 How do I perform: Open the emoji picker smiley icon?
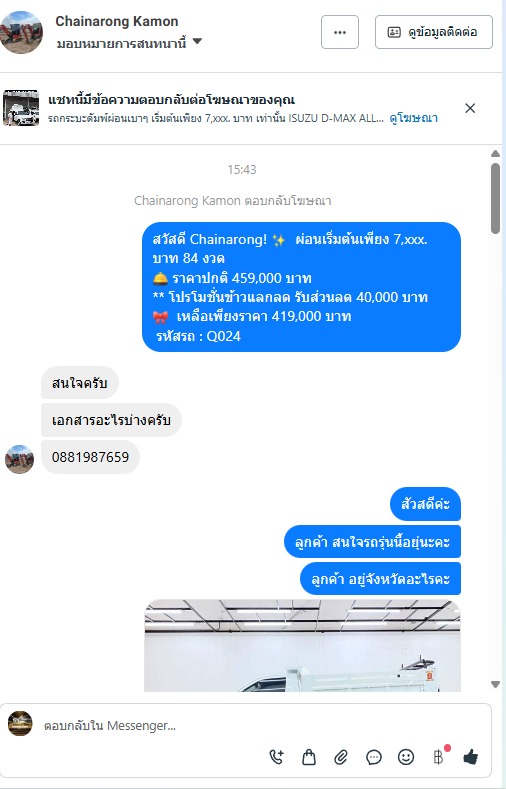pyautogui.click(x=406, y=757)
